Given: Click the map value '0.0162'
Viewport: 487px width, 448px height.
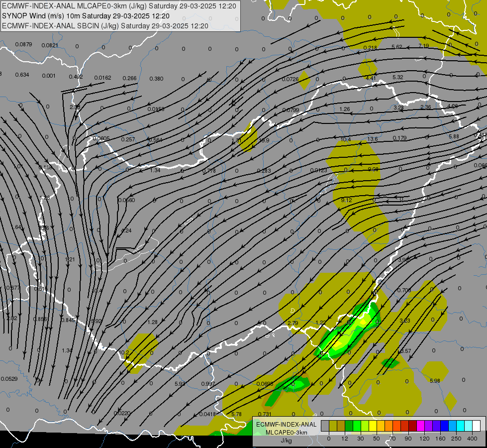Looking at the screenshot, I should pyautogui.click(x=102, y=78).
